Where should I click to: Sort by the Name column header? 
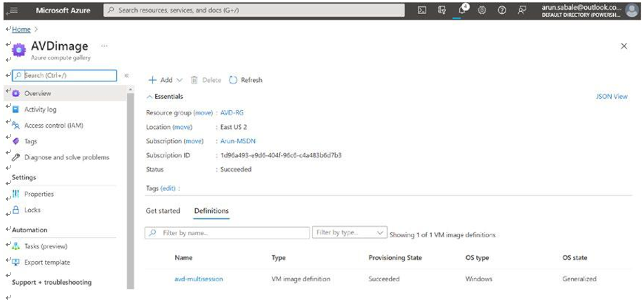[x=183, y=258]
